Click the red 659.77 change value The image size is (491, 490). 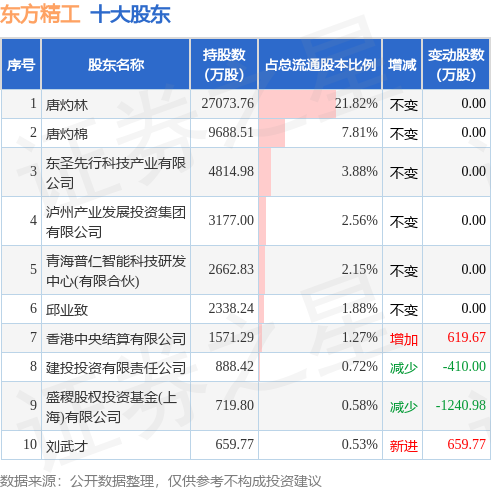click(466, 444)
